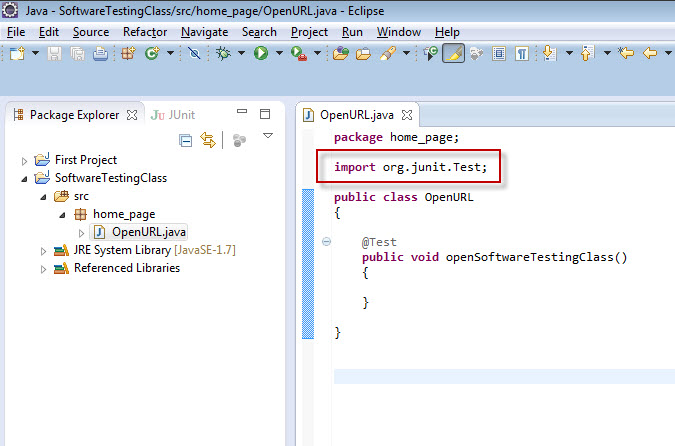The height and width of the screenshot is (446, 675).
Task: Open the New wizard dropdown arrow
Action: [x=35, y=53]
